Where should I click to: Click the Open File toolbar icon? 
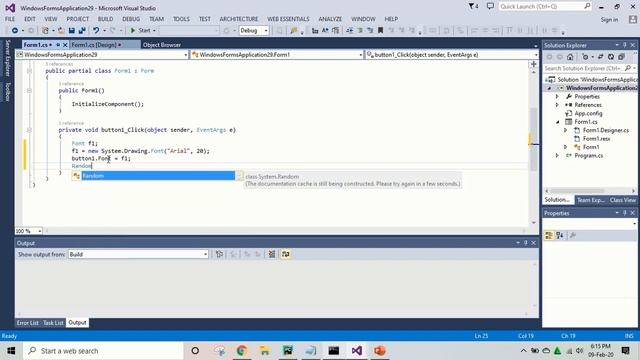click(61, 31)
